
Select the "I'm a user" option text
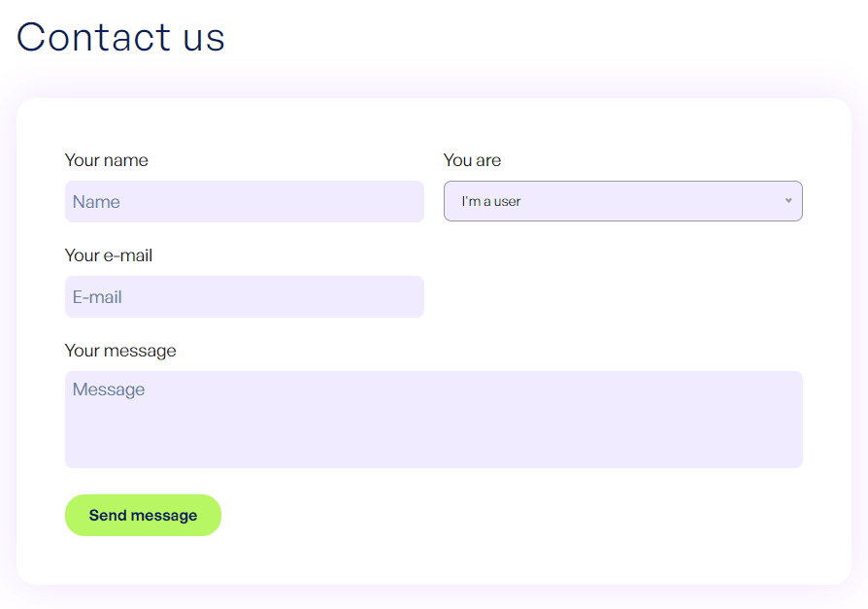[x=491, y=202]
